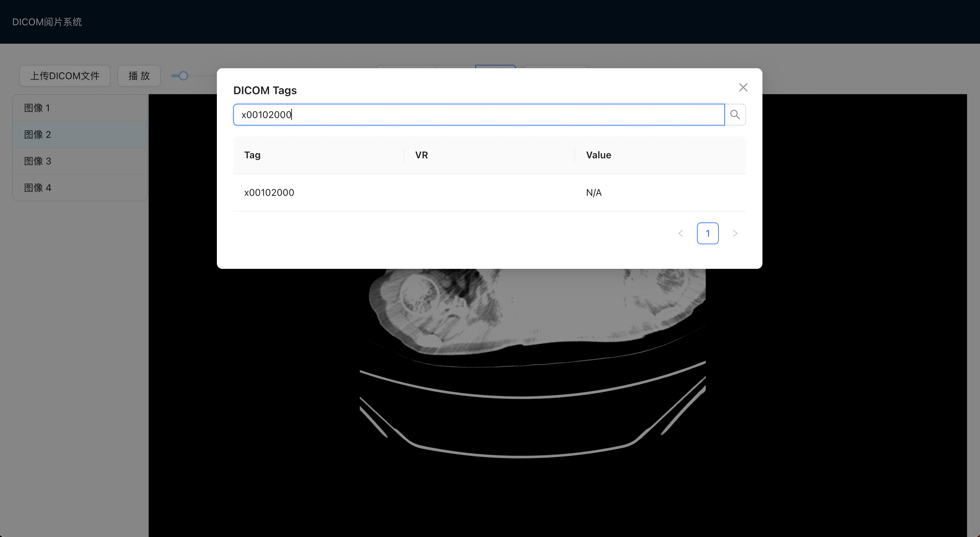Click the VR column header
Screen dimensions: 980x537
pyautogui.click(x=421, y=155)
